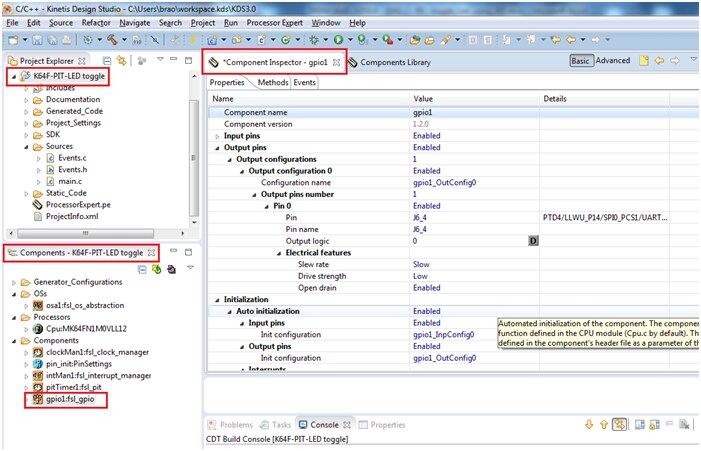Switch to the Events tab
The width and height of the screenshot is (701, 451).
[x=304, y=82]
